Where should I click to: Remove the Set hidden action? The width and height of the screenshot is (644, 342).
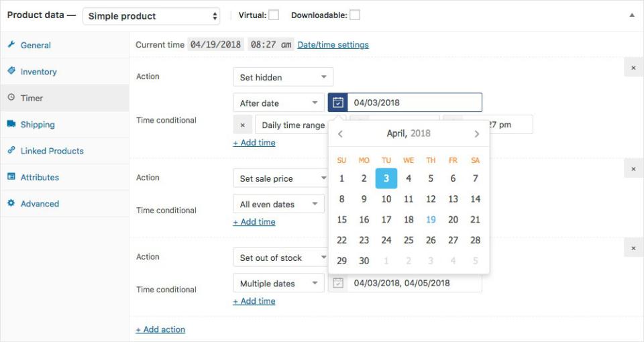pos(633,67)
